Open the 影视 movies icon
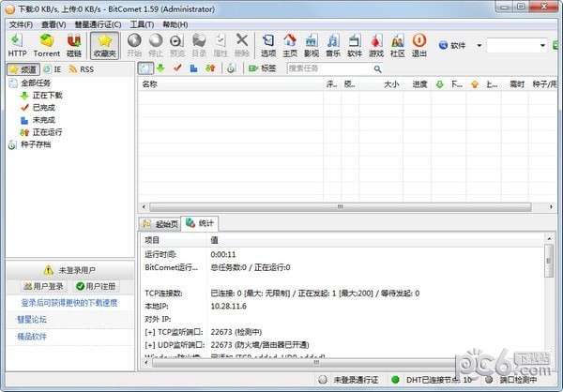 coord(312,44)
